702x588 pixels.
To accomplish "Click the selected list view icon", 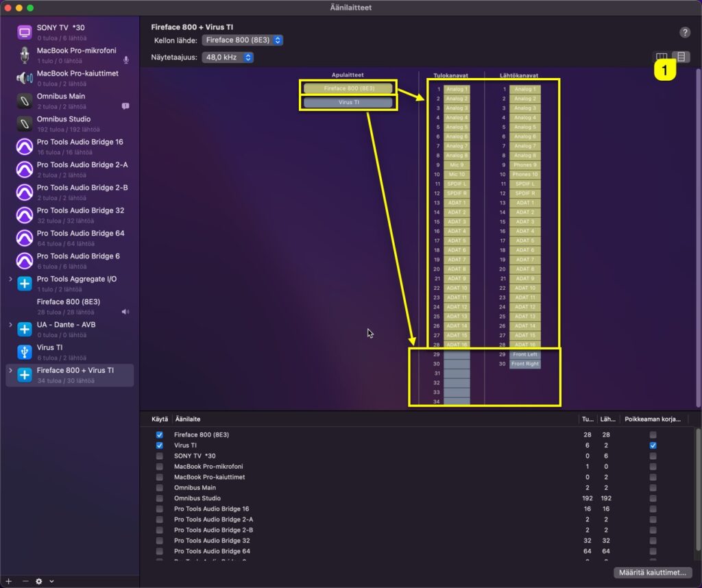I will [x=681, y=57].
